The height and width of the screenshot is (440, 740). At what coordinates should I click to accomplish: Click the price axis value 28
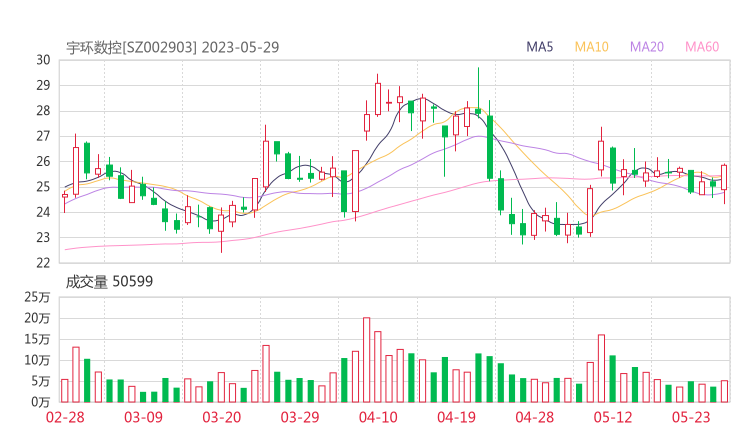(x=43, y=111)
